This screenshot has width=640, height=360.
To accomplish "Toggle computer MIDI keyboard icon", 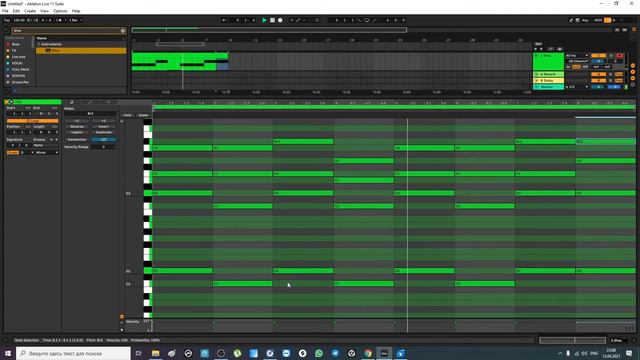I will pyautogui.click(x=578, y=20).
